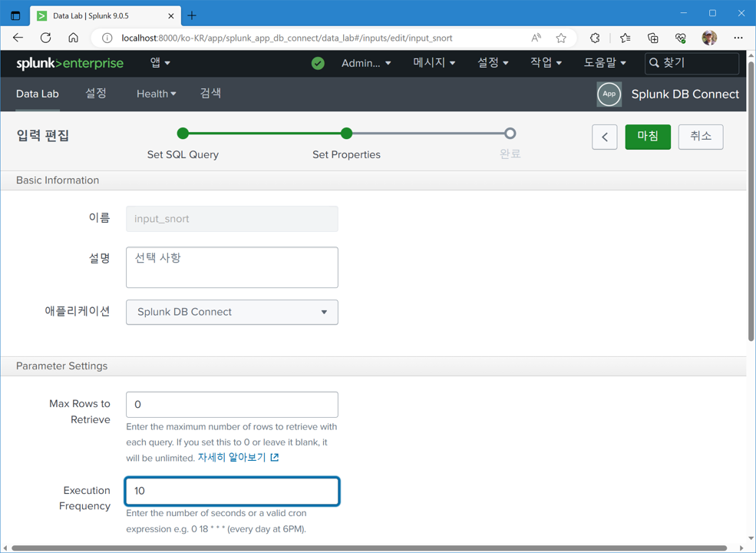Screen dimensions: 756x553
Task: Expand the Health menu in the app navigation
Action: pyautogui.click(x=157, y=94)
